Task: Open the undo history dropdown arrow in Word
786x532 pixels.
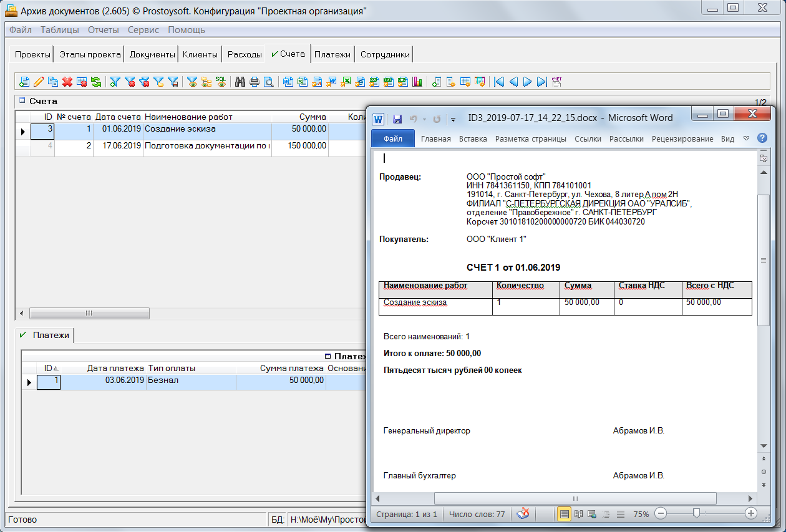Action: (423, 118)
